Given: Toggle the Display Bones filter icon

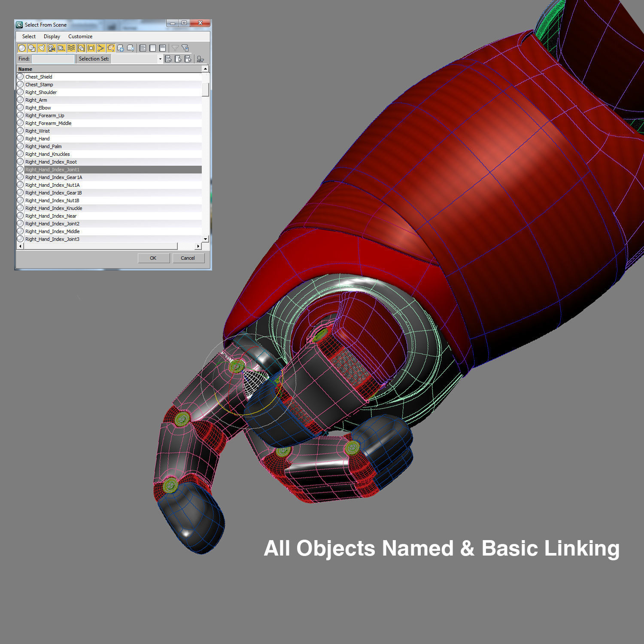Looking at the screenshot, I should [101, 48].
